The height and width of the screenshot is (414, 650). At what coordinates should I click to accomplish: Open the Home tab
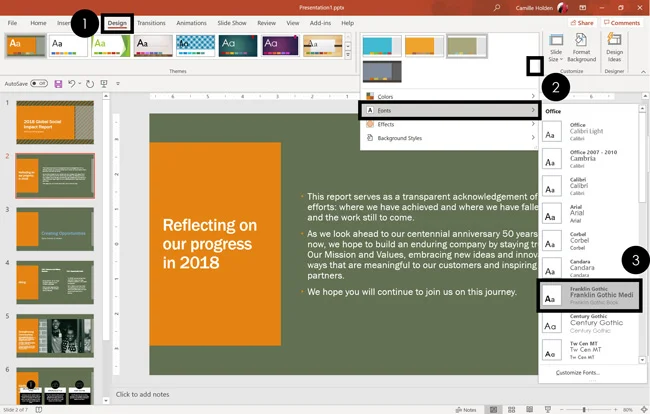tap(38, 23)
